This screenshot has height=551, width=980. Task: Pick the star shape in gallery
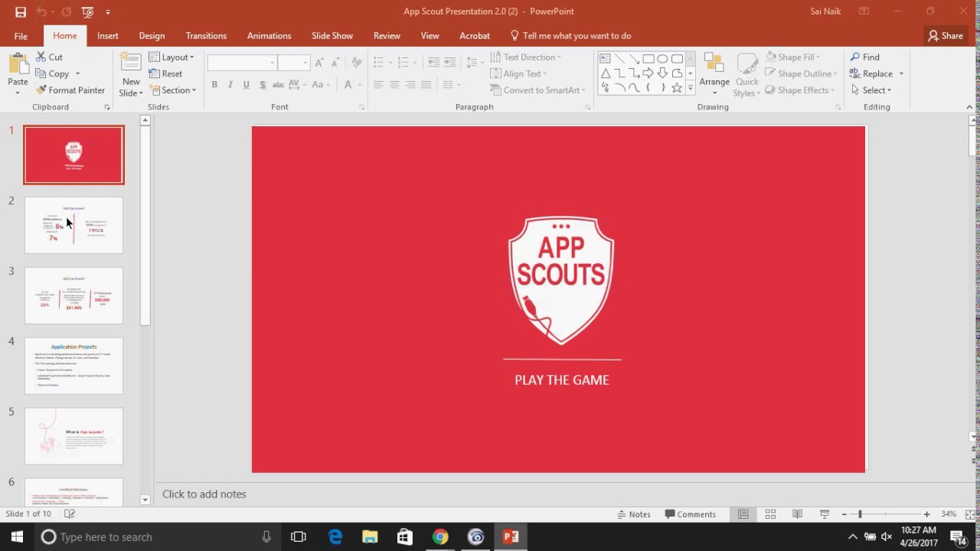pos(677,88)
